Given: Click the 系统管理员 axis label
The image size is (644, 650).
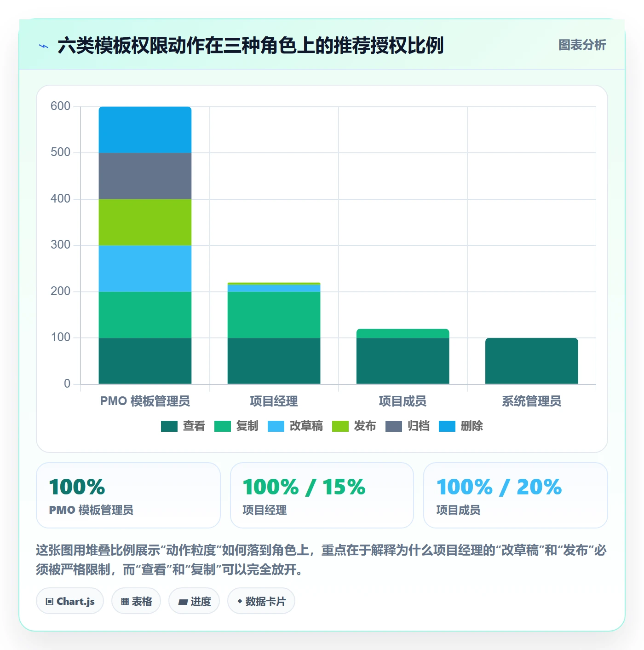Looking at the screenshot, I should [x=531, y=401].
